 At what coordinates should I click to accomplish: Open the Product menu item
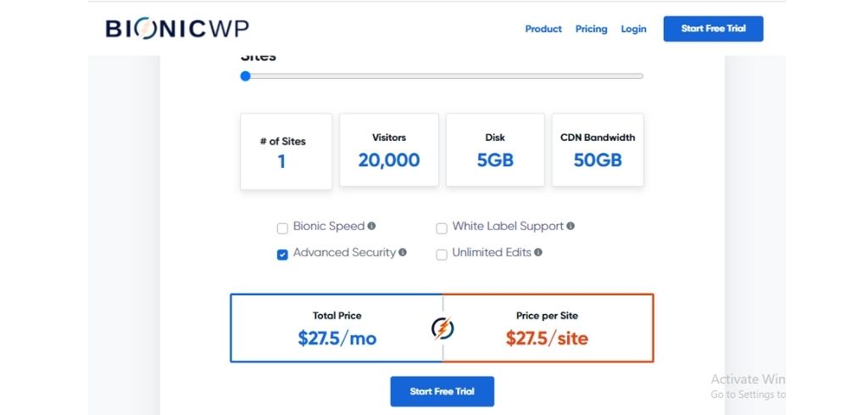(x=543, y=29)
